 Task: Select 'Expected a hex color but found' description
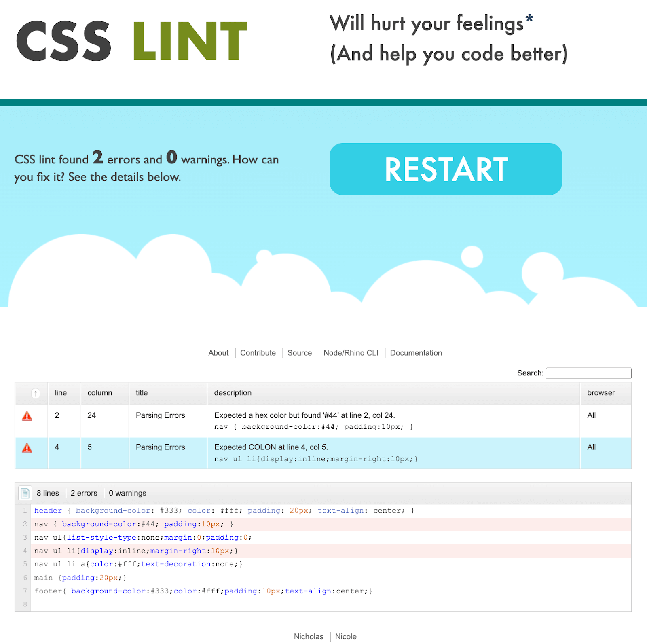[x=304, y=415]
